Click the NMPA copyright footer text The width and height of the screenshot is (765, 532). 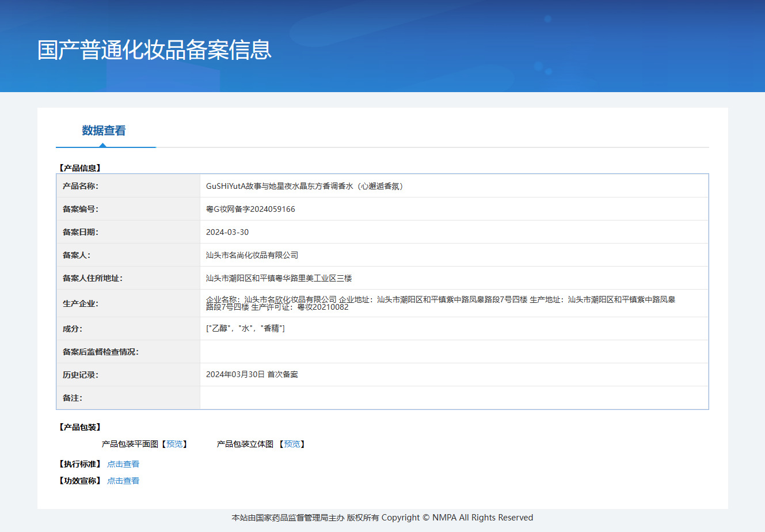click(382, 518)
